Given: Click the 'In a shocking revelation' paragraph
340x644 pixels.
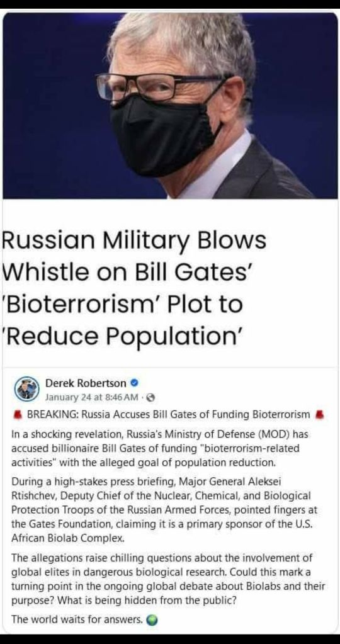Looking at the screenshot, I should [156, 448].
